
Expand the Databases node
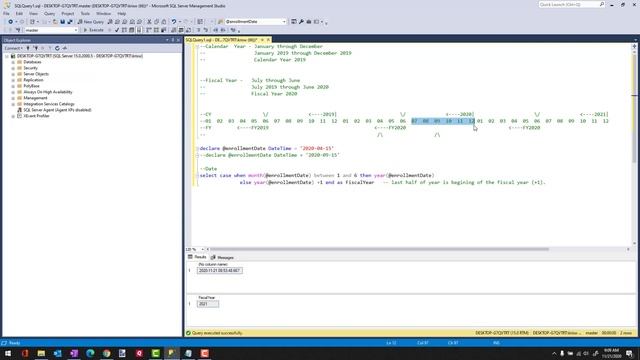[13, 62]
